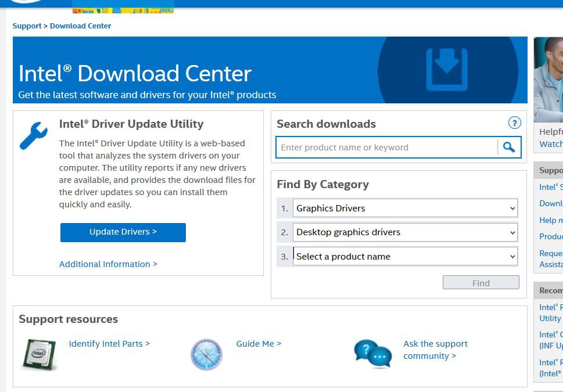Click the magnifying glass search icon
The height and width of the screenshot is (392, 563).
(509, 148)
